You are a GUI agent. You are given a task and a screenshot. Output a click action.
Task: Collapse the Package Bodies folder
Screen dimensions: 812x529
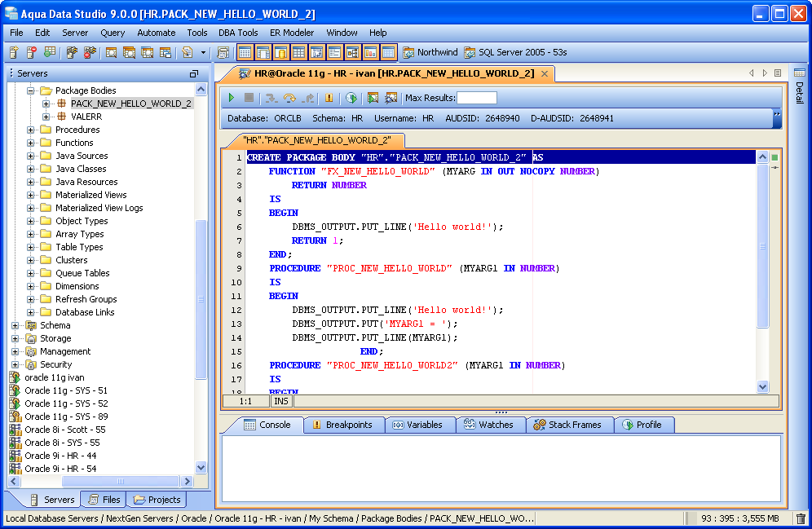tap(31, 90)
